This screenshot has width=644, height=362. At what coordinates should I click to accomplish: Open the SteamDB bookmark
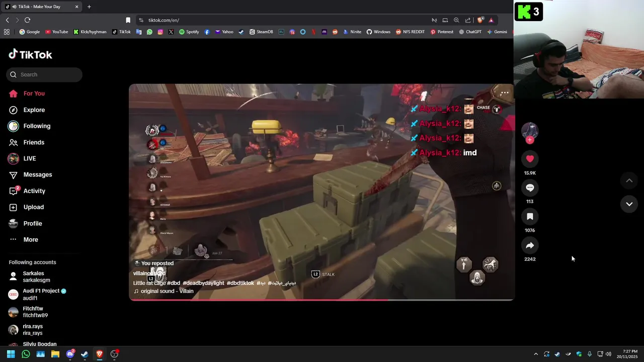[x=261, y=32]
